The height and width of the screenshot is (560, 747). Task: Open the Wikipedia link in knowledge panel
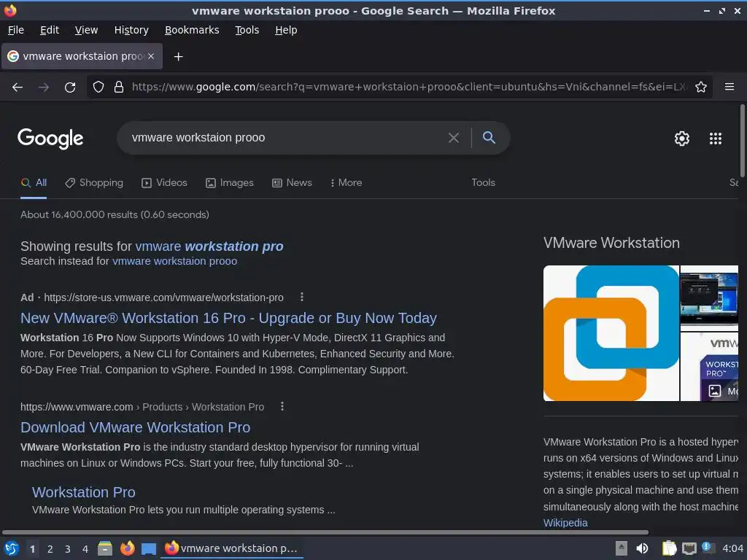pyautogui.click(x=565, y=523)
